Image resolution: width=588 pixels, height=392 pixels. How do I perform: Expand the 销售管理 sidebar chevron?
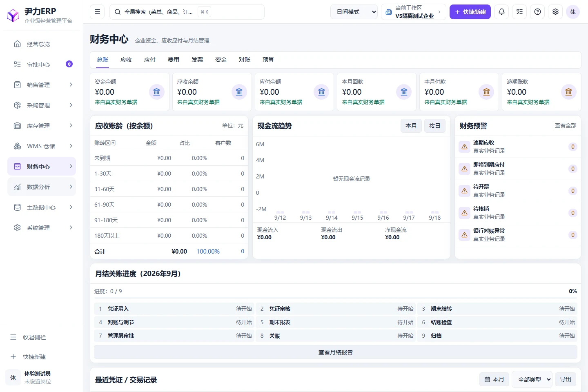coord(71,85)
